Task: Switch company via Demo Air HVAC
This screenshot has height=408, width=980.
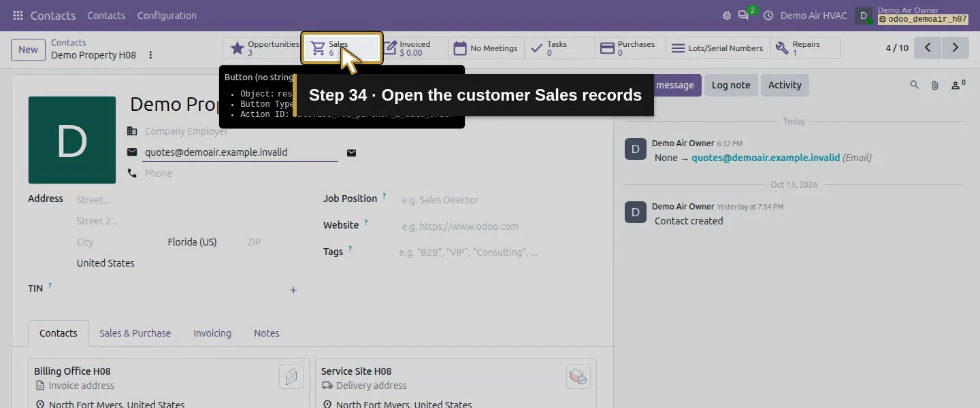Action: tap(813, 15)
